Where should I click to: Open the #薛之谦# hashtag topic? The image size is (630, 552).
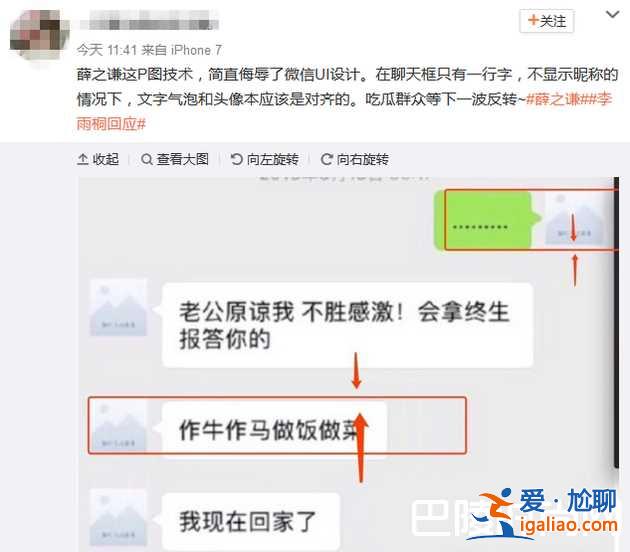click(554, 99)
